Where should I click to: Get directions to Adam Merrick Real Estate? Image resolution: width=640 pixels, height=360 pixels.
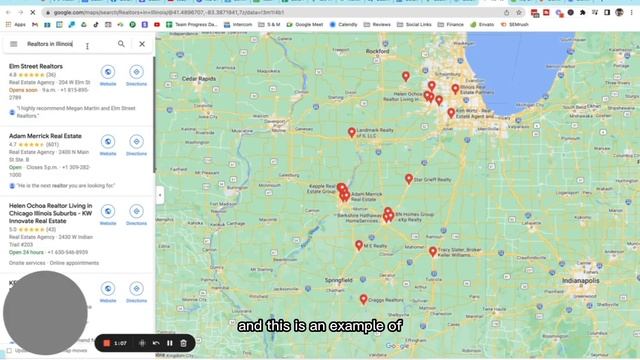(136, 142)
